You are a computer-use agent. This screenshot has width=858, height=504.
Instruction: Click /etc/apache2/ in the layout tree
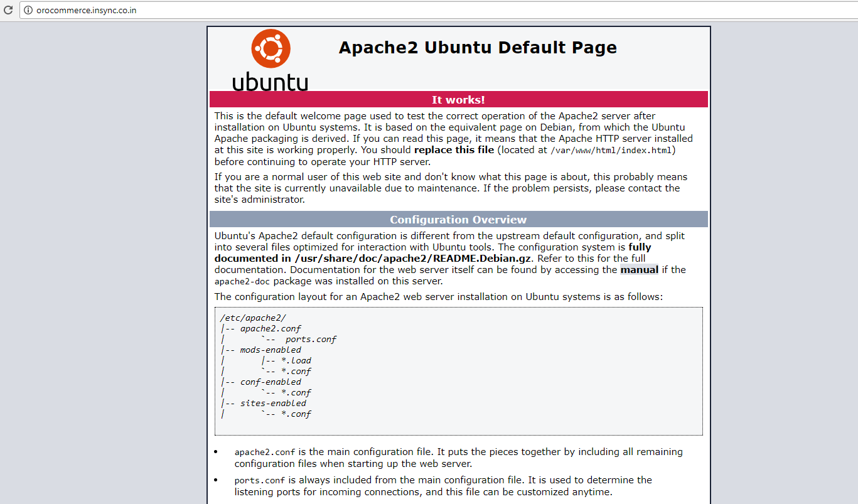[x=253, y=318]
